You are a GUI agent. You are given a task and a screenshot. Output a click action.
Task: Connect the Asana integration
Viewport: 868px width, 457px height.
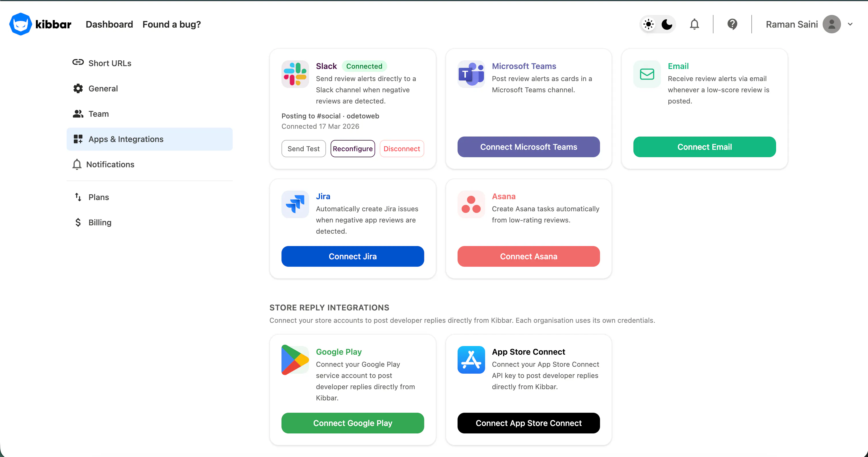[x=528, y=256]
